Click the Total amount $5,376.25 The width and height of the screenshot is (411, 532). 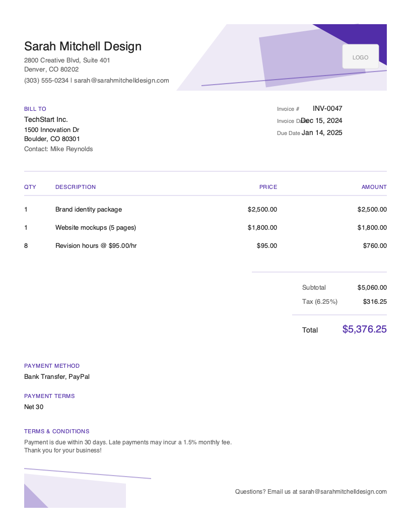(364, 329)
